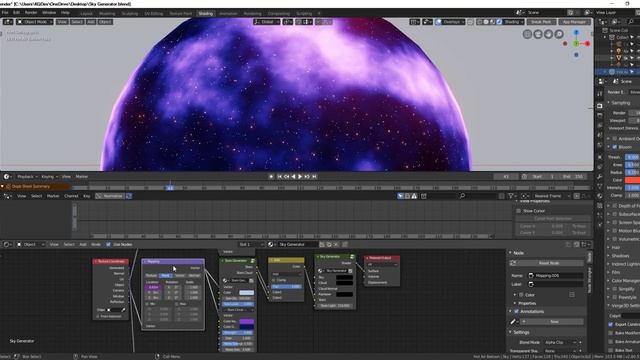Toggle the Show Cursor checkbox
This screenshot has height=360, width=640.
518,211
